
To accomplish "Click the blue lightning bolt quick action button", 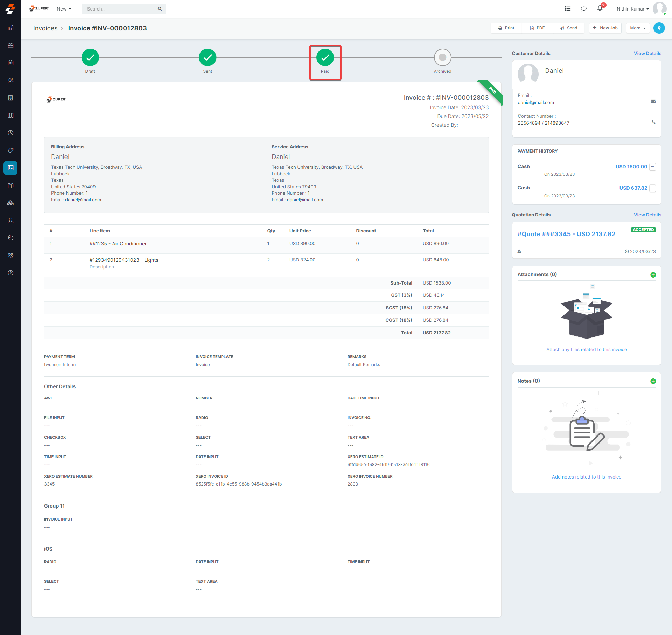I will pyautogui.click(x=659, y=28).
